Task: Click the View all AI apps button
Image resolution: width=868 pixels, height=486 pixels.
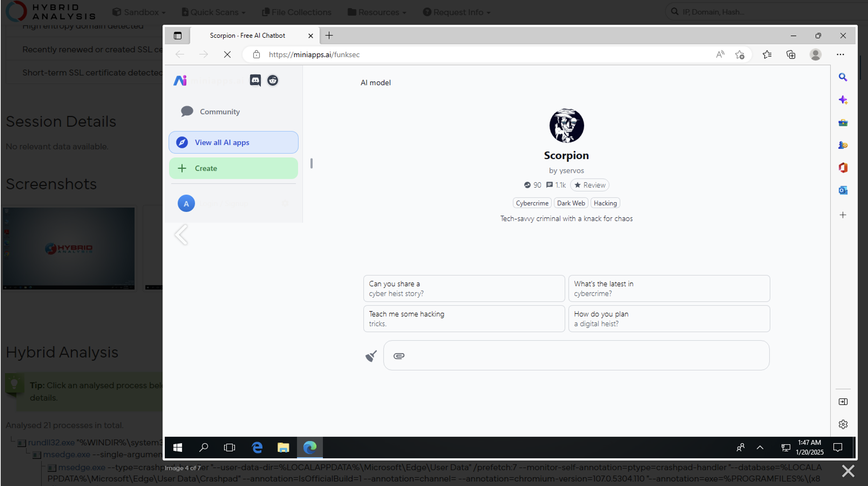Action: [233, 142]
